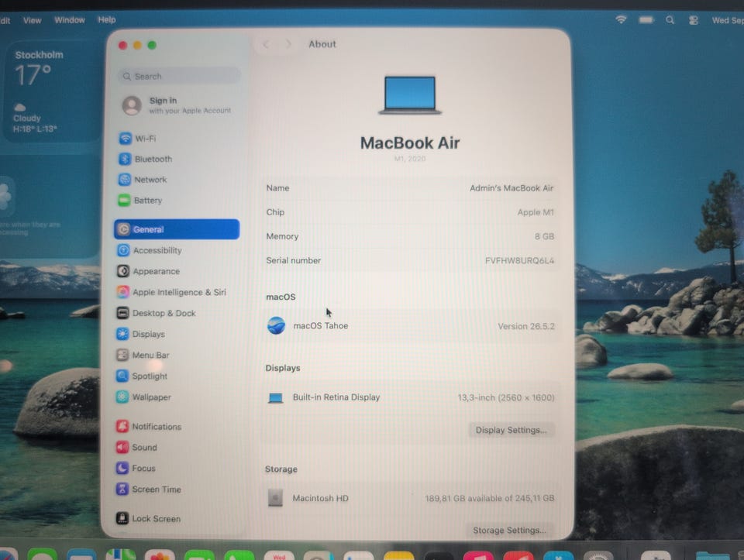Select General in the sidebar
Image resolution: width=744 pixels, height=560 pixels.
coord(177,229)
